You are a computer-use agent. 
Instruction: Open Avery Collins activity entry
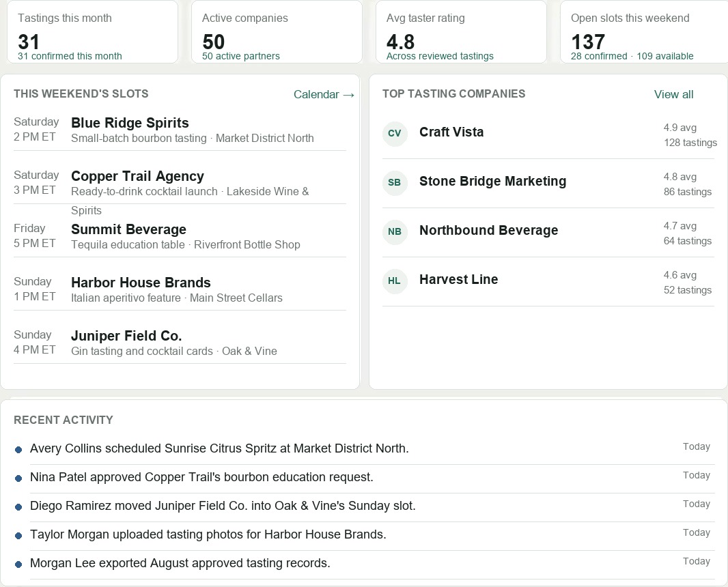[219, 448]
